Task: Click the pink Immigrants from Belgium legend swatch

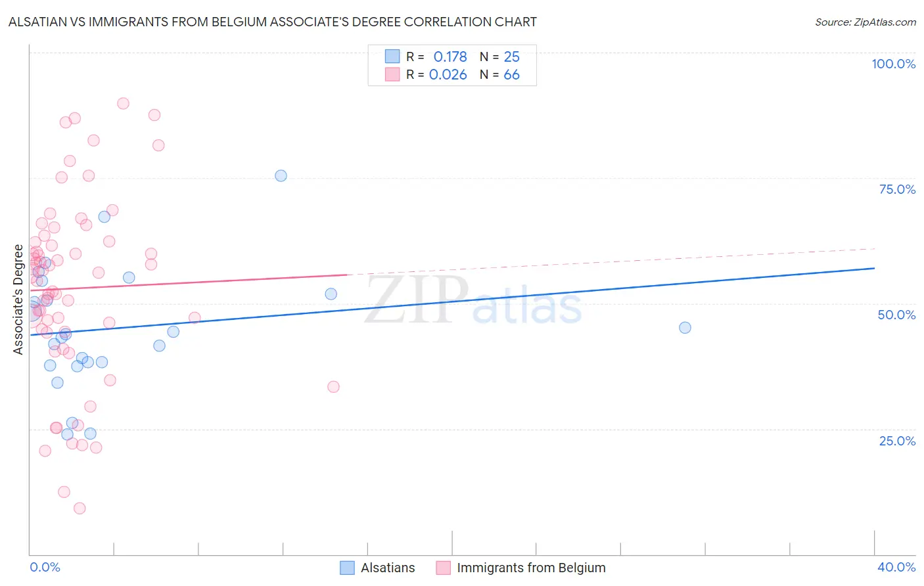Action: (444, 568)
